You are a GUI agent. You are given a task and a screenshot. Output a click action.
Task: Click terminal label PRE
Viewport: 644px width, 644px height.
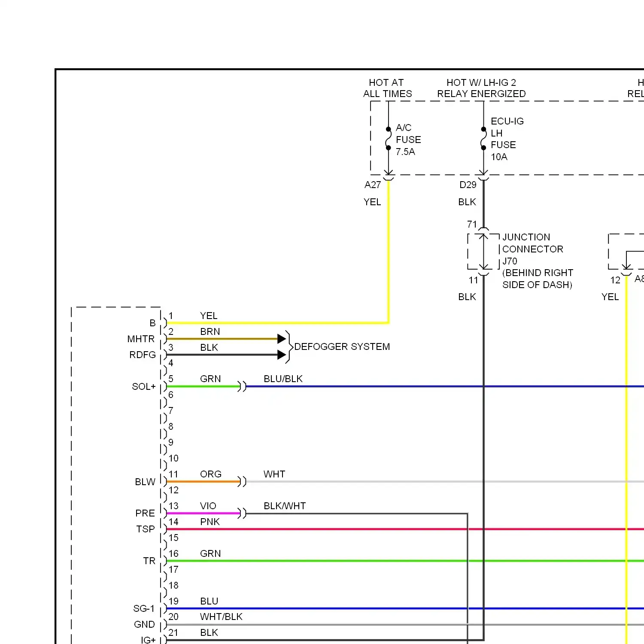[145, 513]
